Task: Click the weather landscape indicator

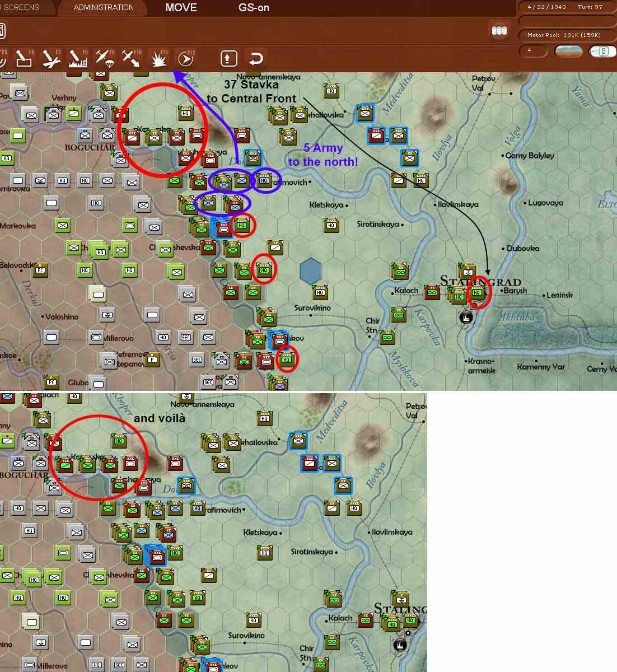Action: coord(568,52)
